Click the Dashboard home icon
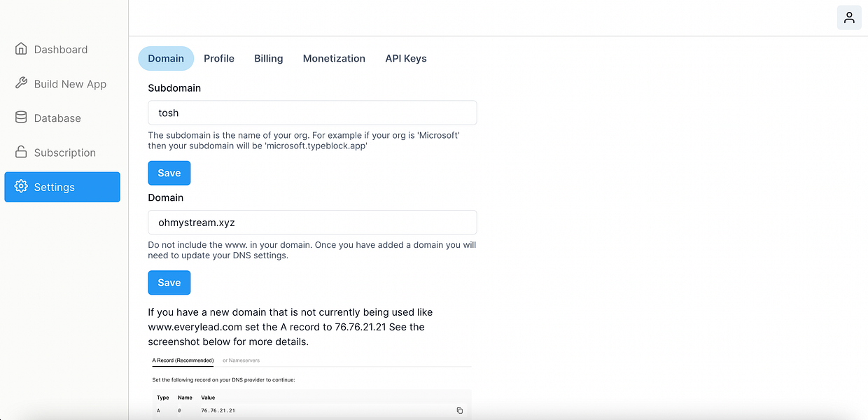Image resolution: width=868 pixels, height=420 pixels. click(x=21, y=49)
